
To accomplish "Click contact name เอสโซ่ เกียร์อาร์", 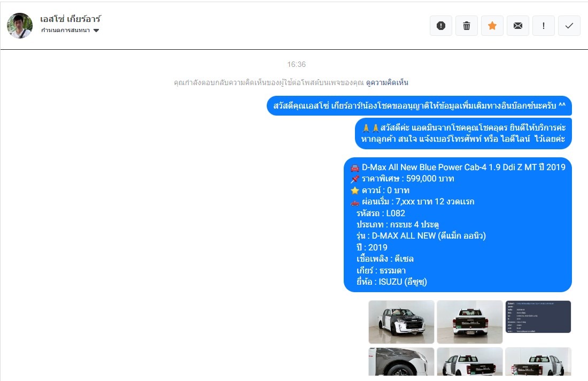I will pos(71,18).
